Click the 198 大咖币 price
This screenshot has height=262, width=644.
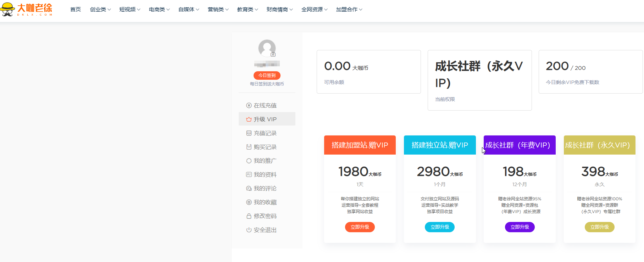520,172
